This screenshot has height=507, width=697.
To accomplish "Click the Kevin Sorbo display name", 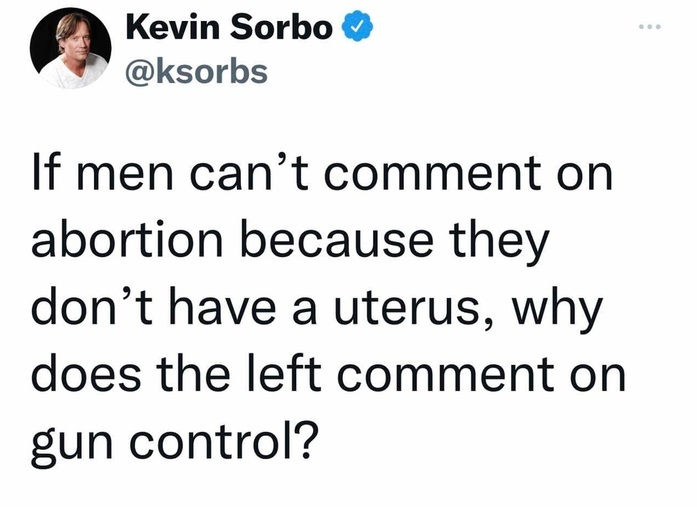I will 229,29.
